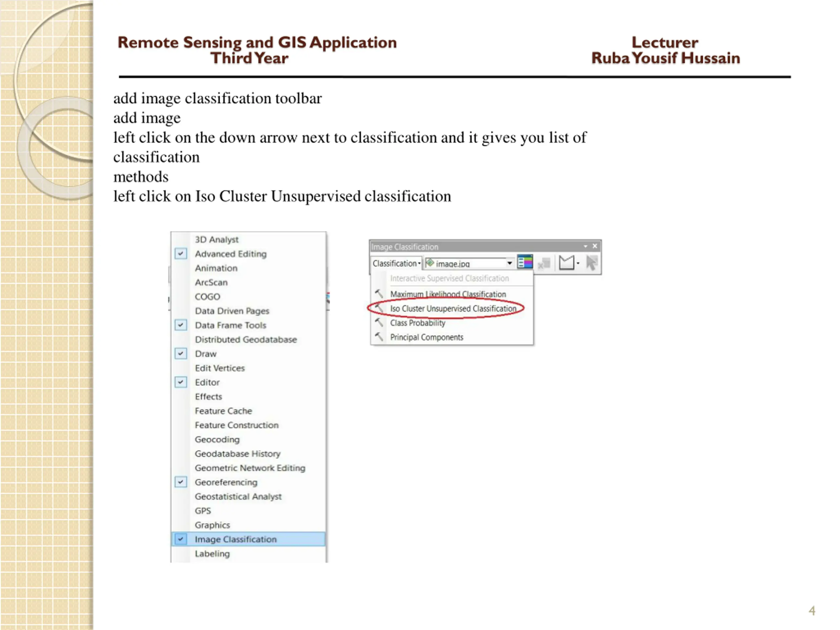Open the draw polygon tool dropdown arrow

(578, 263)
